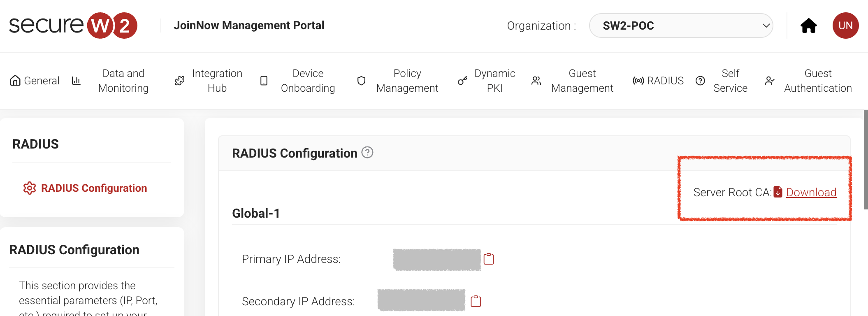Click the Data and Monitoring chart icon
This screenshot has height=316, width=868.
click(76, 81)
